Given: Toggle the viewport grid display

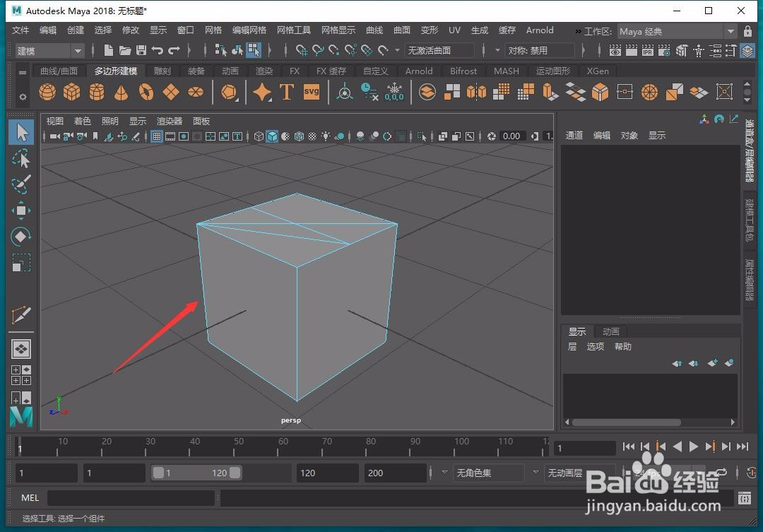Looking at the screenshot, I should (x=157, y=136).
